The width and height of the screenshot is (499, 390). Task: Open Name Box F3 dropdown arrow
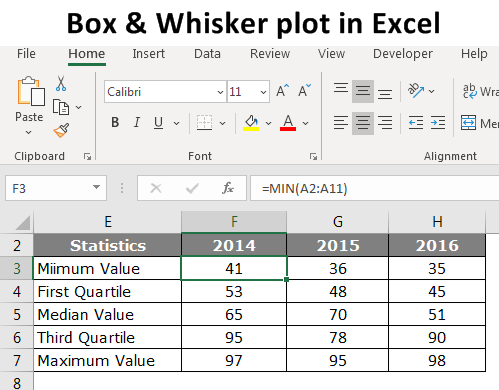96,187
